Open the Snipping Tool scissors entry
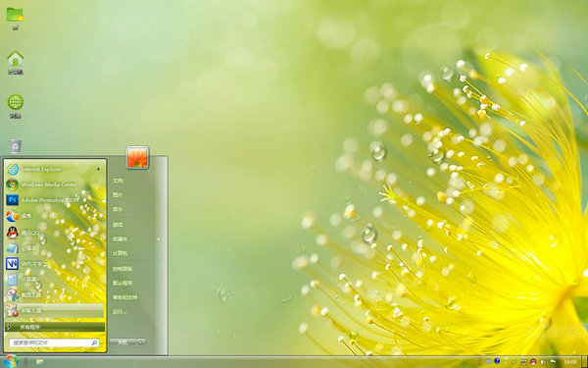The image size is (588, 368). (x=55, y=294)
